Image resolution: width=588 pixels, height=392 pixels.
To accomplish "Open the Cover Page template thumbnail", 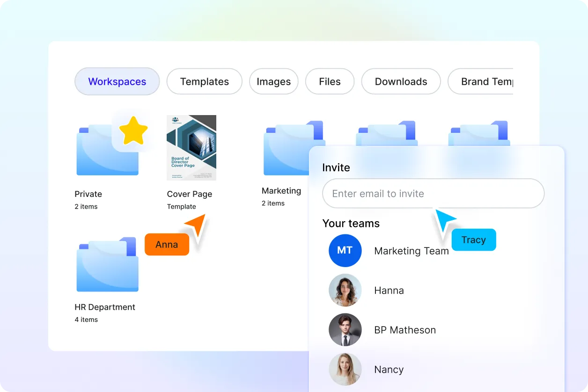I will coord(191,147).
